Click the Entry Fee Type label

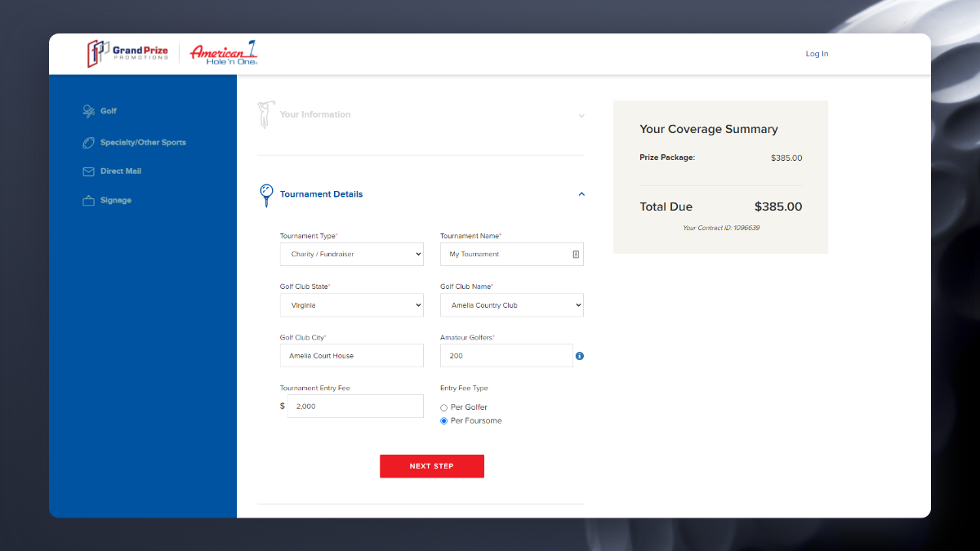pyautogui.click(x=464, y=389)
